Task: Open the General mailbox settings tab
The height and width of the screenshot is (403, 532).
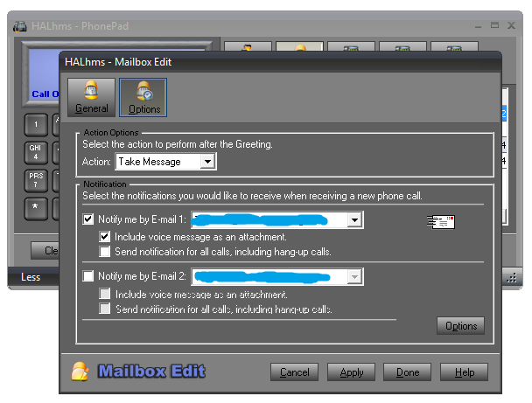Action: point(92,97)
